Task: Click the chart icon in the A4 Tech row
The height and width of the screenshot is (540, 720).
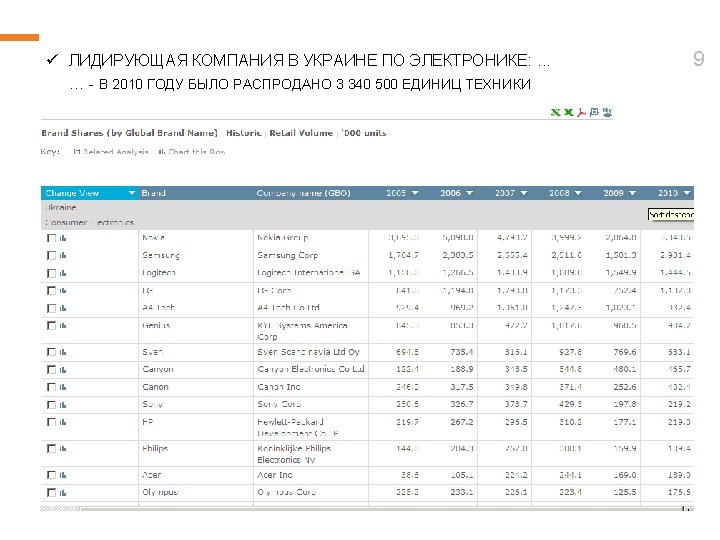Action: pyautogui.click(x=63, y=308)
